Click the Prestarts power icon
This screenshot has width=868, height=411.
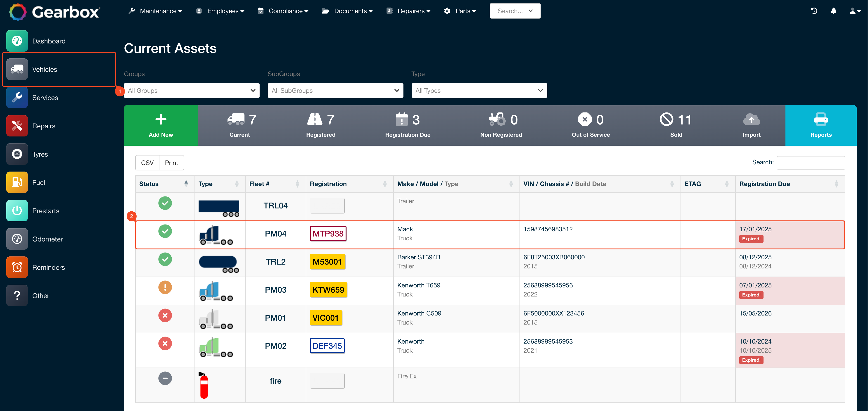[x=17, y=210]
